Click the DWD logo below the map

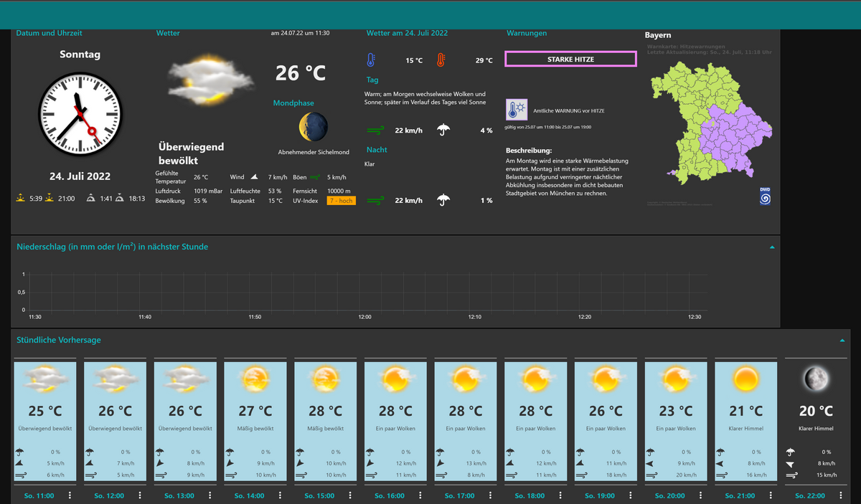765,196
